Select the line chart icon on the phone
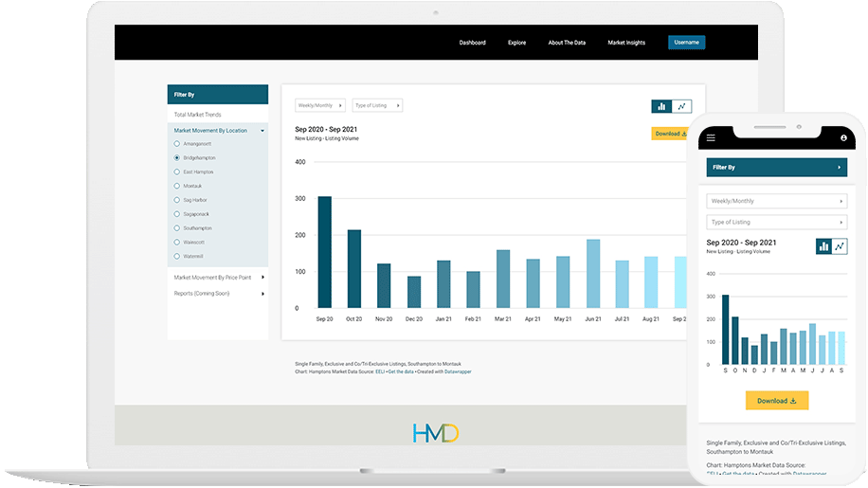868x488 pixels. point(840,246)
